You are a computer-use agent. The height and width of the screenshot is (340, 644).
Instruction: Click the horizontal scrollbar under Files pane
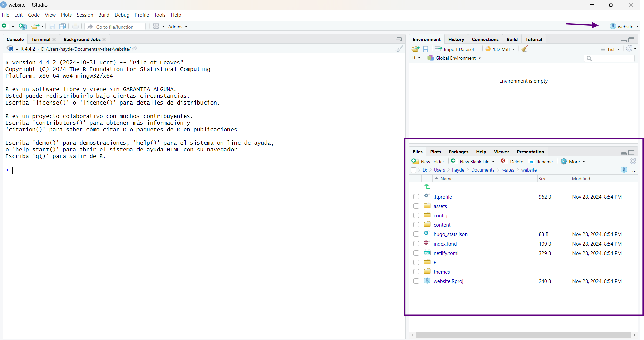click(x=523, y=335)
